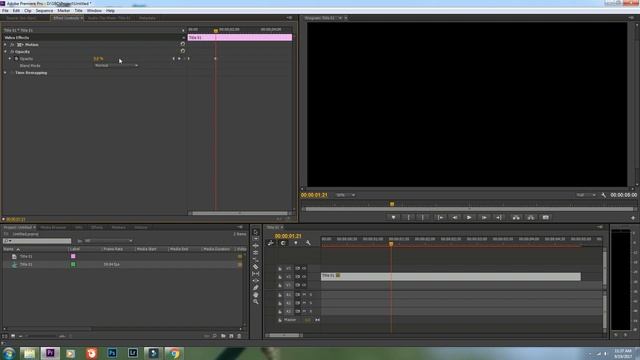The width and height of the screenshot is (640, 360).
Task: Switch to the Audio Clip Mixer tab
Action: pos(109,18)
